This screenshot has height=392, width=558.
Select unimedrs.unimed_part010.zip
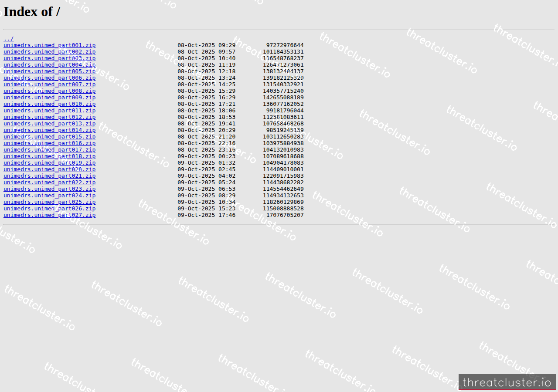(50, 104)
